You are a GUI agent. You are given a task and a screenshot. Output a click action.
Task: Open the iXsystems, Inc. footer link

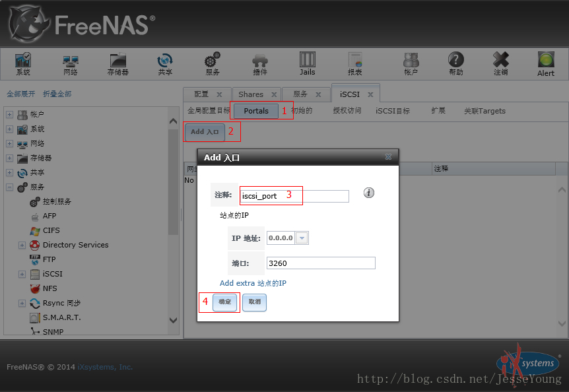[x=105, y=367]
